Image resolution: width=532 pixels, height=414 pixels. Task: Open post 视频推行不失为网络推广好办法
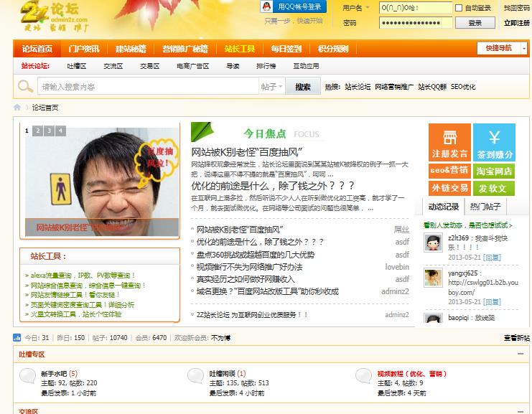coord(249,267)
